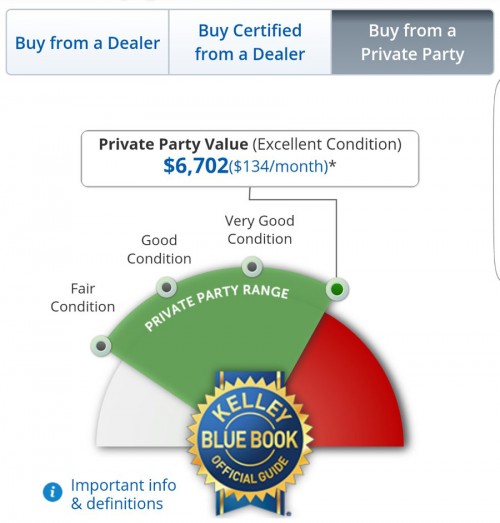
Task: Click the $134/month payment estimate
Action: point(279,166)
